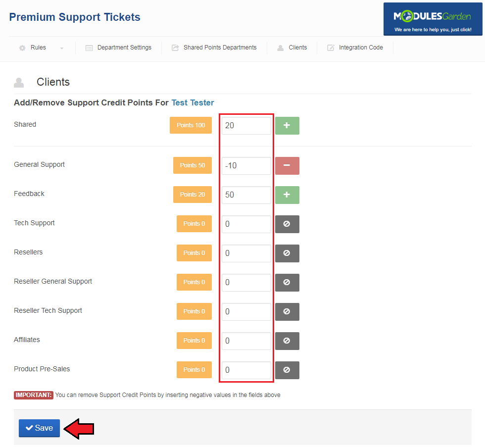Click the Clients section heading
This screenshot has height=448, width=485.
click(x=53, y=82)
